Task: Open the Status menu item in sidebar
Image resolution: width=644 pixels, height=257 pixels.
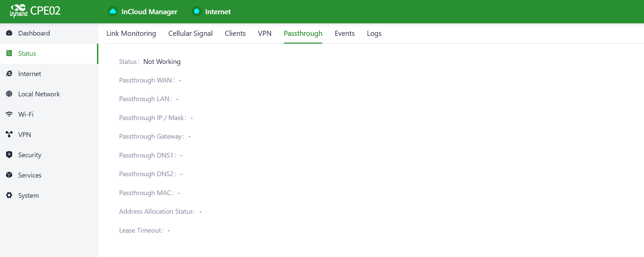Action: 27,53
